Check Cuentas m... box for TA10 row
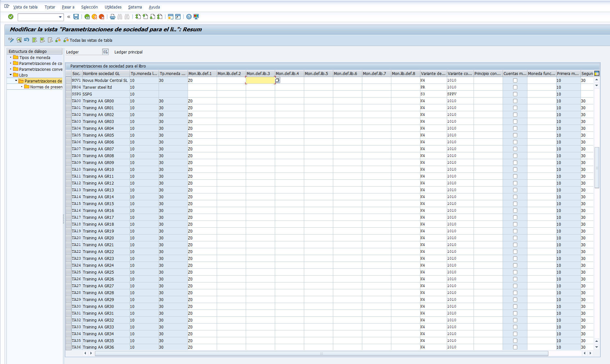Screen dimensions: 610x364 coord(515,169)
